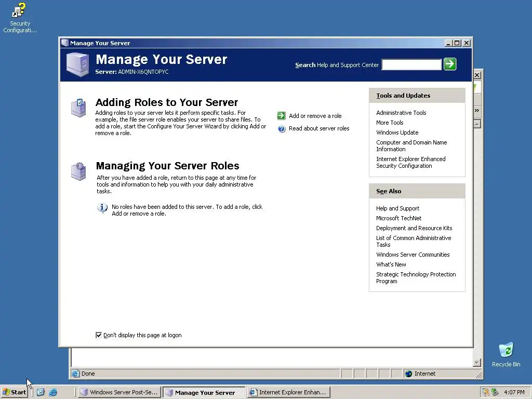Open Help and Support link
The width and height of the screenshot is (532, 399).
pyautogui.click(x=397, y=208)
